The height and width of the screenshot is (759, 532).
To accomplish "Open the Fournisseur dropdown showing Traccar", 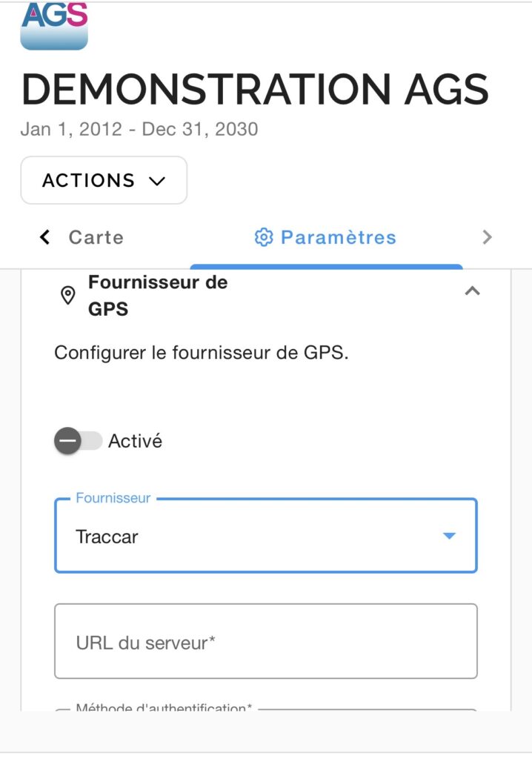I will (252, 536).
